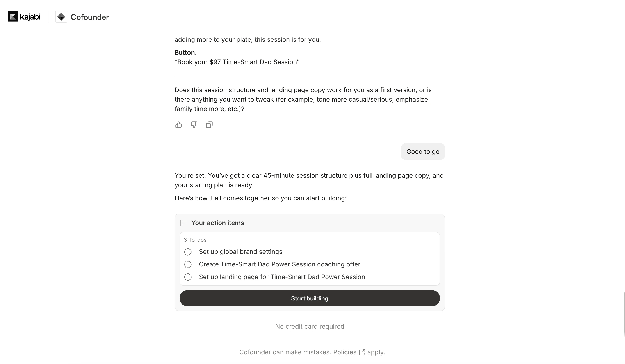Give a thumbs up to the response

[179, 125]
